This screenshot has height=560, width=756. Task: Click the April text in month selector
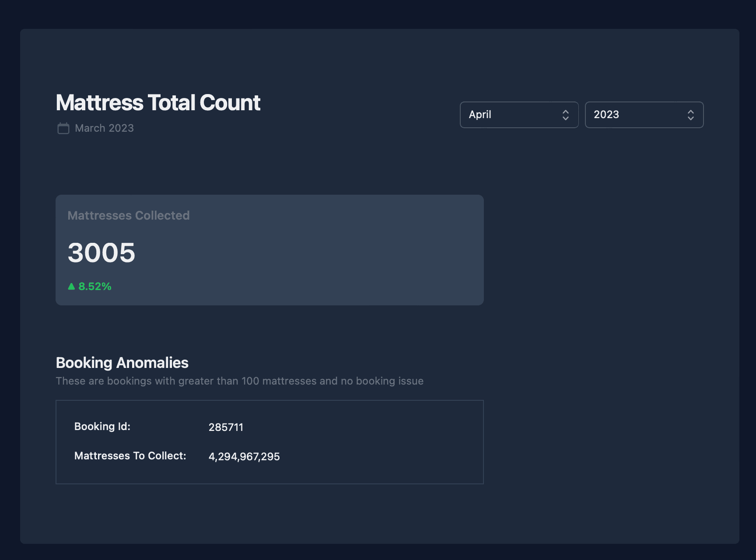tap(480, 115)
